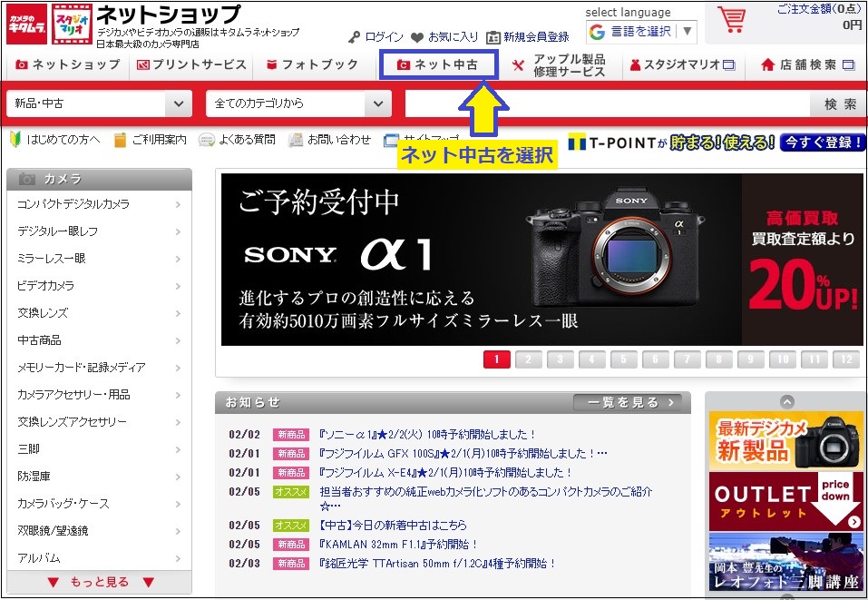This screenshot has width=868, height=600.
Task: Open the 言語を選択 language dropdown
Action: click(641, 32)
